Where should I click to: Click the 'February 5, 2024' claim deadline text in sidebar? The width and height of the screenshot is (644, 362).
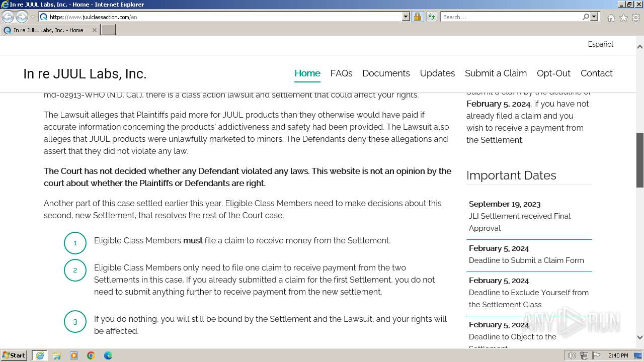[498, 104]
